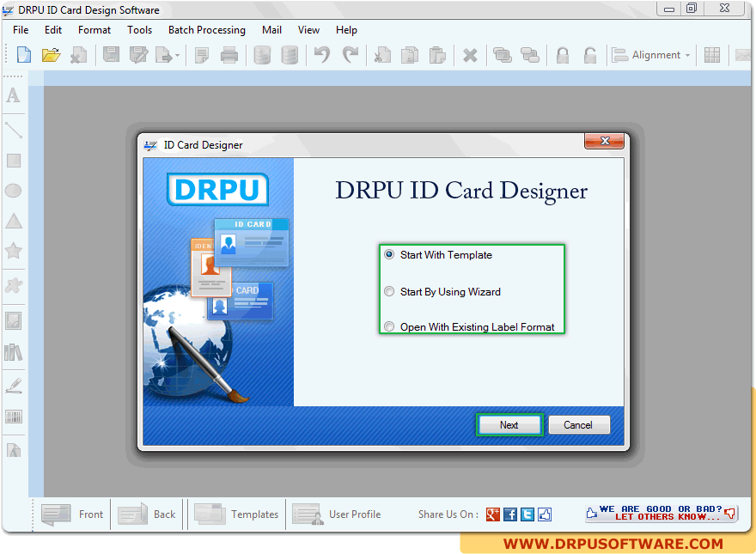This screenshot has height=554, width=756.
Task: Open the Help menu
Action: click(x=347, y=30)
